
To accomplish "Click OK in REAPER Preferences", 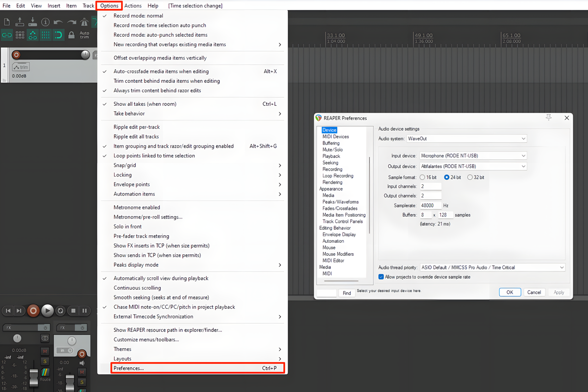I will click(x=510, y=292).
